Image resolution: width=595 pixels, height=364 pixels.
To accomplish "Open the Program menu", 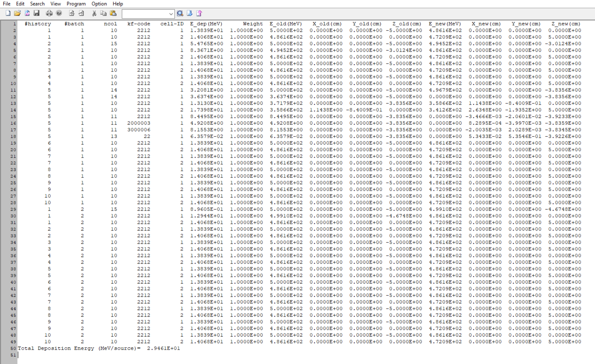I will point(76,4).
